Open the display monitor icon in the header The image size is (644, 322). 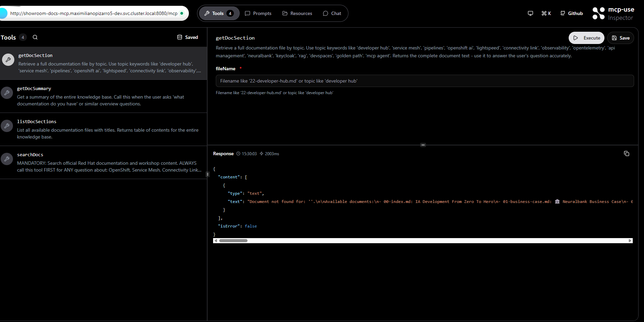[x=530, y=13]
